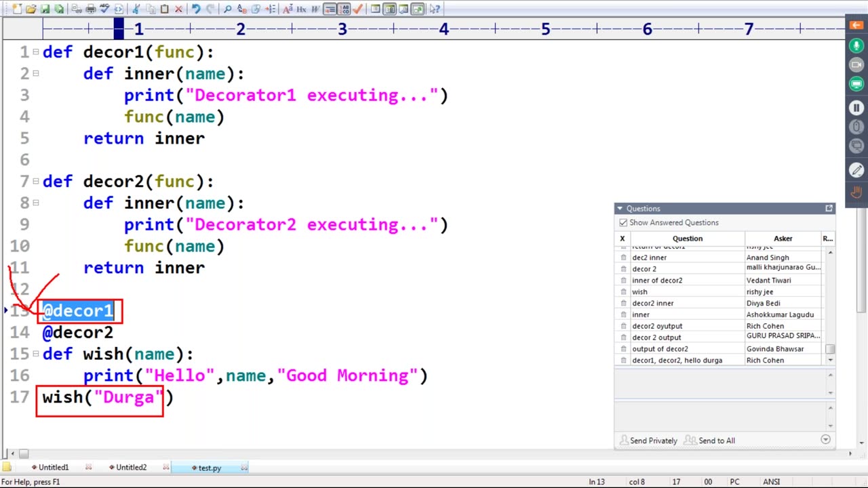This screenshot has width=868, height=488.
Task: Toggle the green microphone button
Action: [x=856, y=46]
